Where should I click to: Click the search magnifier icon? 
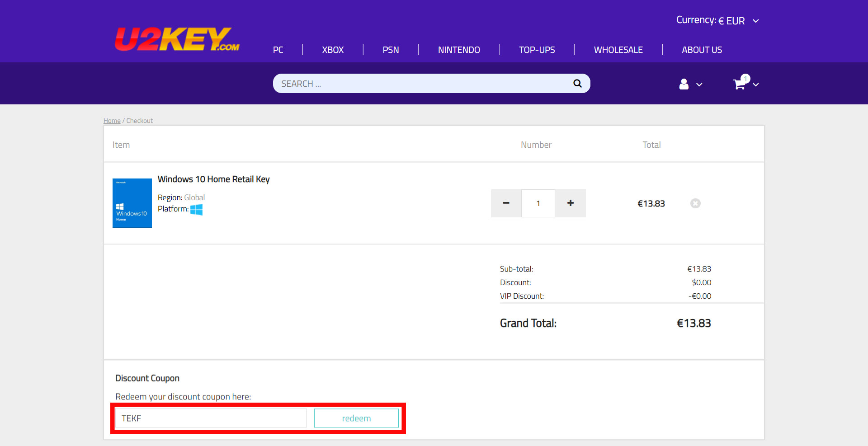coord(577,84)
